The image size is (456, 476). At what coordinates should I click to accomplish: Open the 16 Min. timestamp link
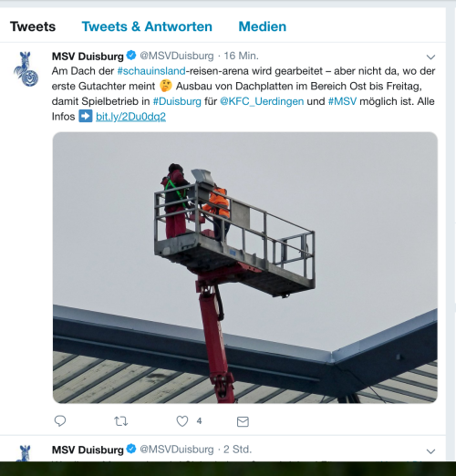(x=241, y=56)
